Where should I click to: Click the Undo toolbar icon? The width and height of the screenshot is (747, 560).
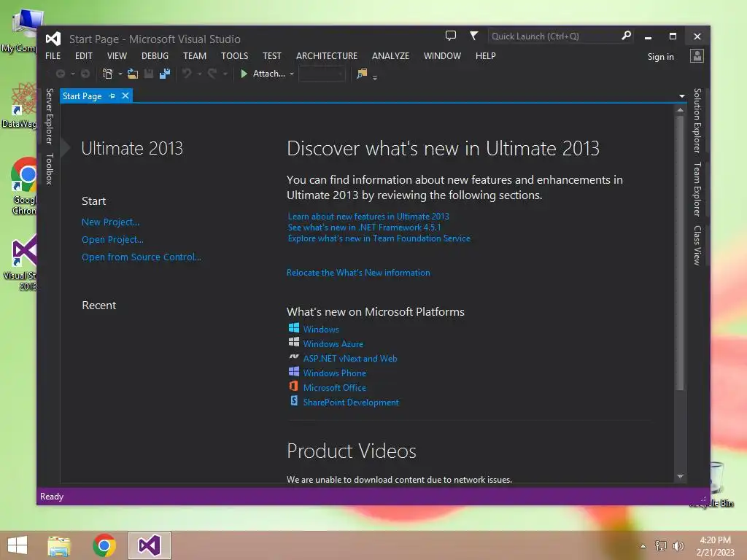(187, 74)
